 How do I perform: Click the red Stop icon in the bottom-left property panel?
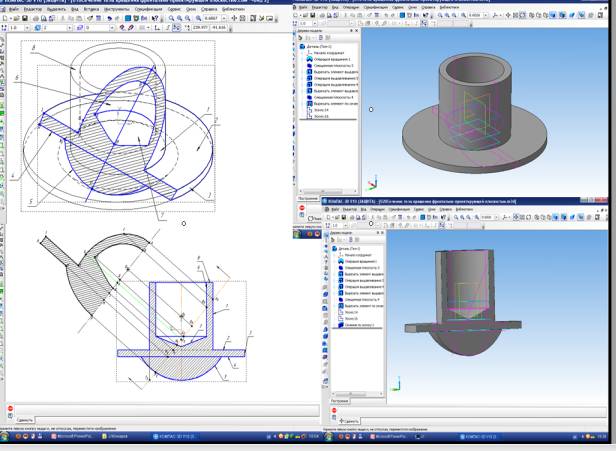[10, 409]
